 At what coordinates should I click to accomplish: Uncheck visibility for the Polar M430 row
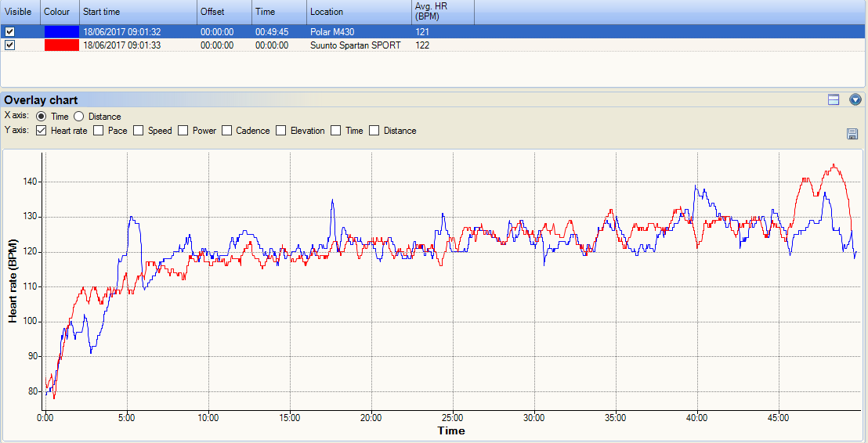point(9,32)
